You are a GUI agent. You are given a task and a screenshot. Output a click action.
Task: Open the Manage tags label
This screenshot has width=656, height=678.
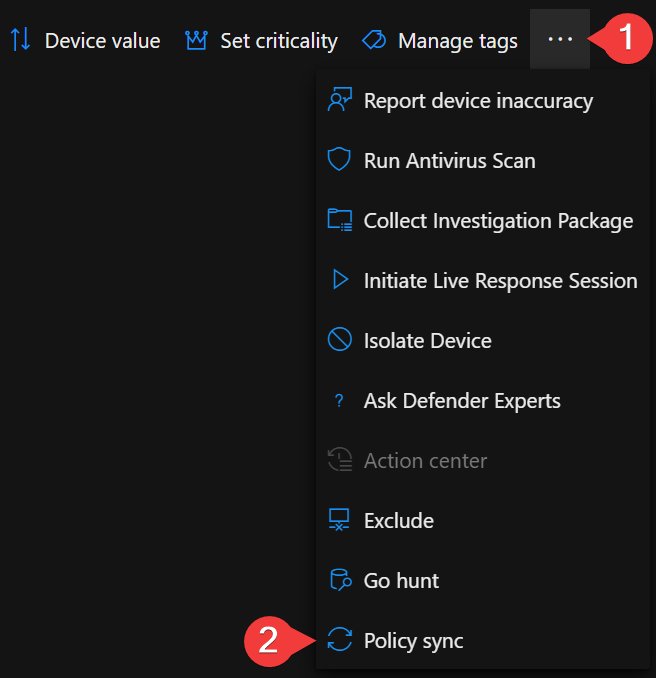[x=458, y=42]
